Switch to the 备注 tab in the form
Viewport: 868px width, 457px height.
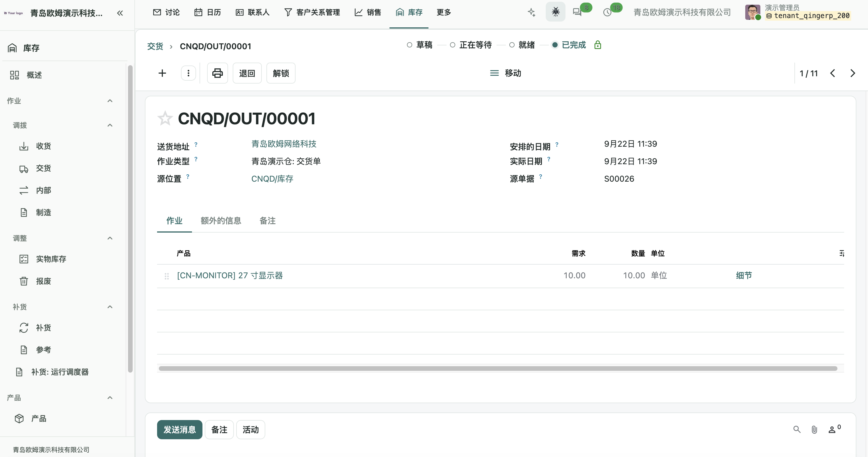267,221
